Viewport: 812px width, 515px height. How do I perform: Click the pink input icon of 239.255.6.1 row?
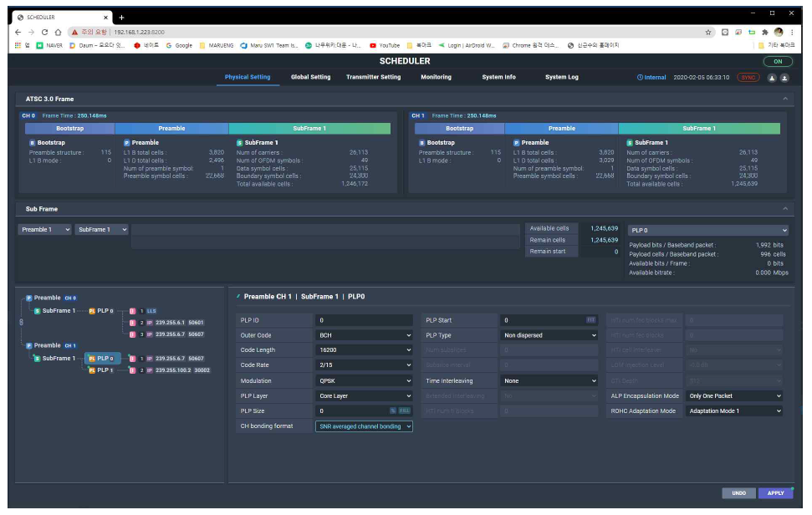133,323
